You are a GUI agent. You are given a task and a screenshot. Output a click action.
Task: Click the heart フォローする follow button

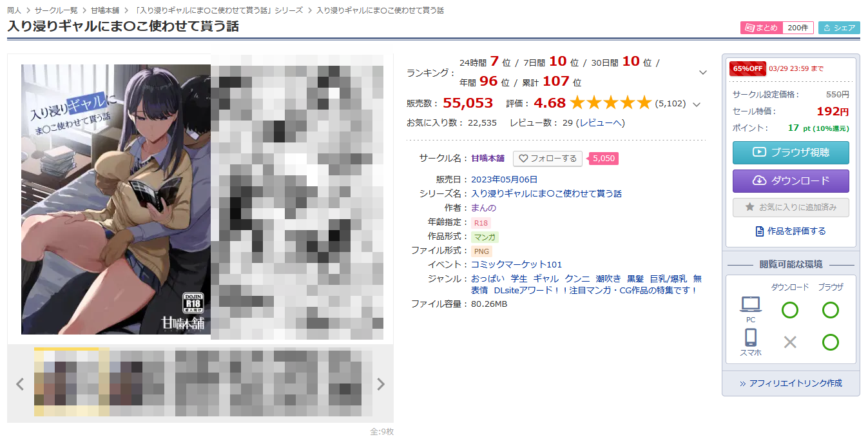click(x=548, y=159)
